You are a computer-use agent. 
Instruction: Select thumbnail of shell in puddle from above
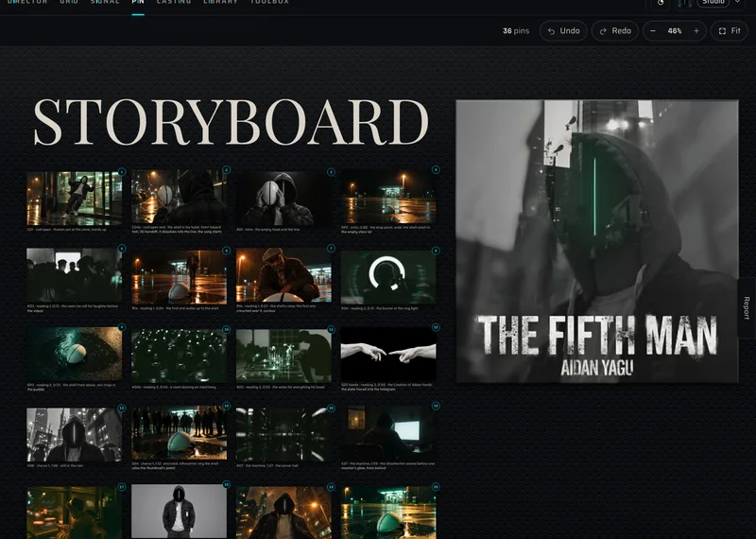75,355
